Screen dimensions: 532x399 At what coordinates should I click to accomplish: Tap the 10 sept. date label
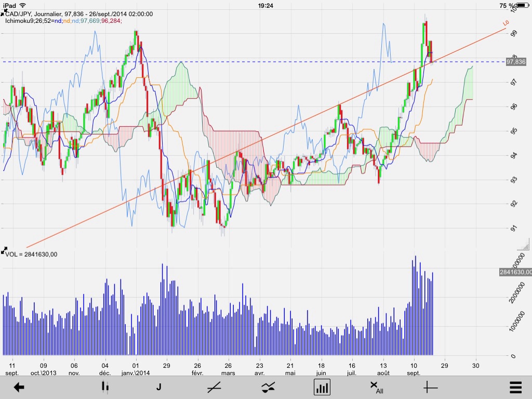tap(414, 369)
